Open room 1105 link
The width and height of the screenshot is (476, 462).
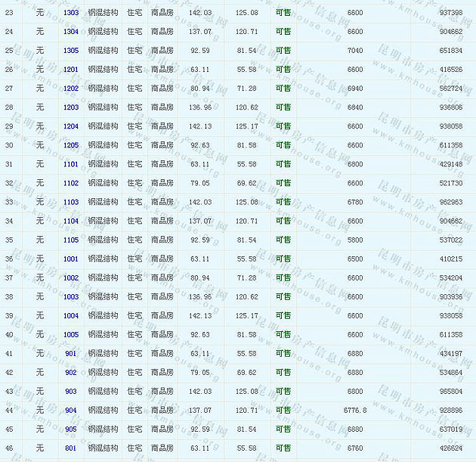71,240
